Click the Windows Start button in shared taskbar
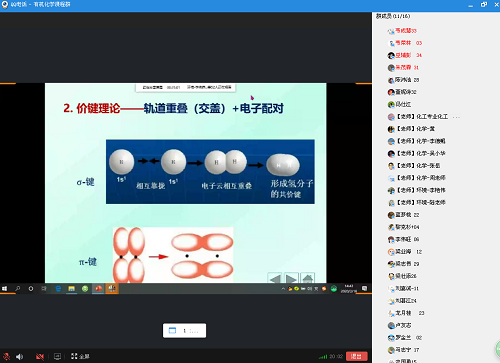 [x=5, y=289]
